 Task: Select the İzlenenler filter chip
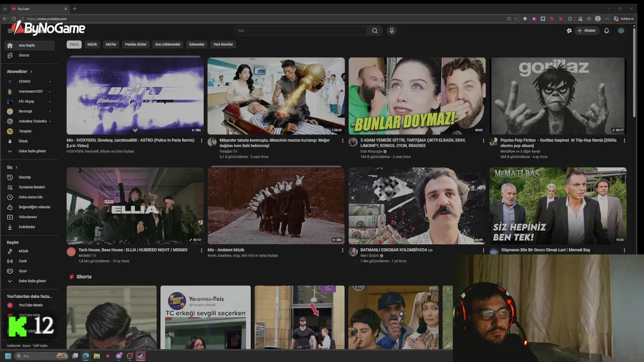[197, 44]
